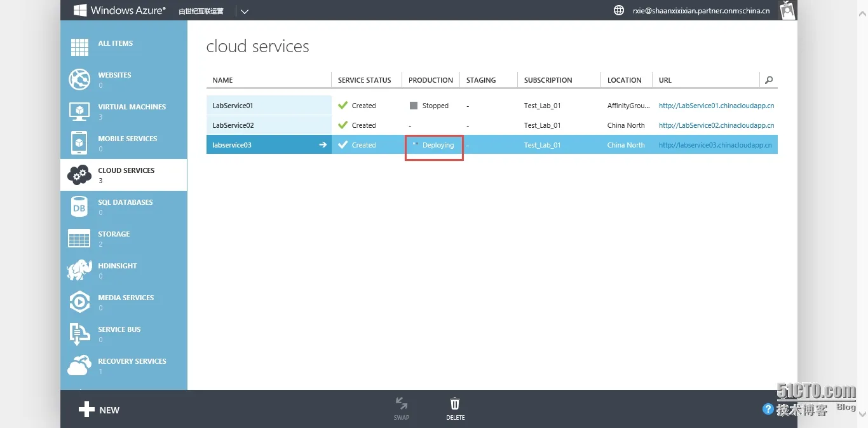Open the Websites sidebar icon

point(79,79)
